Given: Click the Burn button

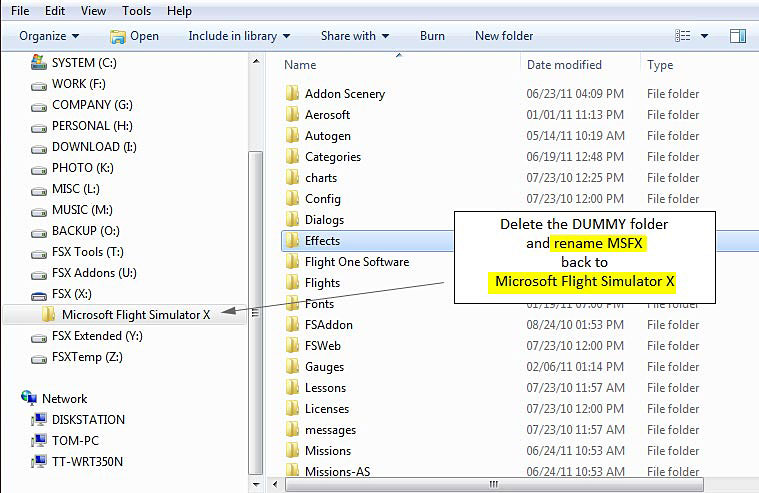Looking at the screenshot, I should tap(432, 36).
